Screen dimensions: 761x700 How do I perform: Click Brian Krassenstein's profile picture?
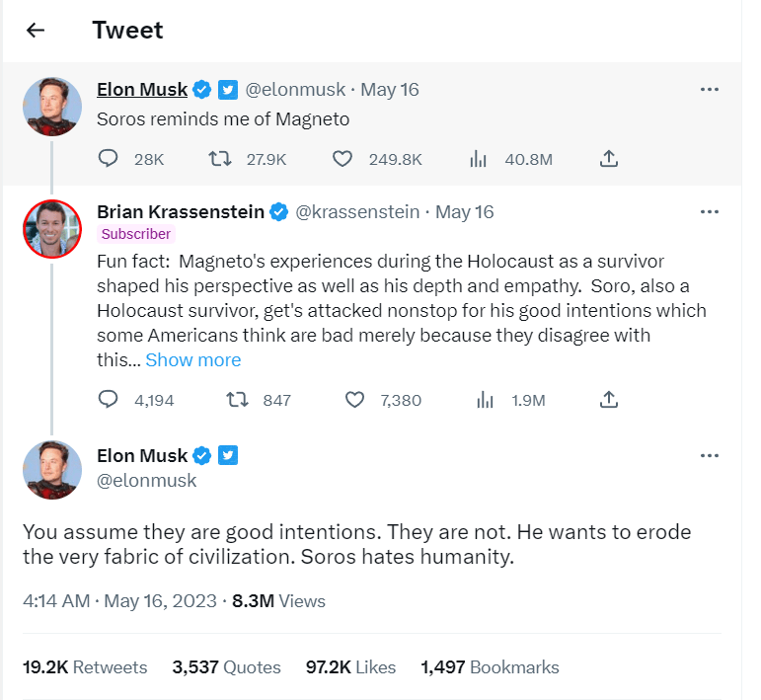click(x=52, y=228)
